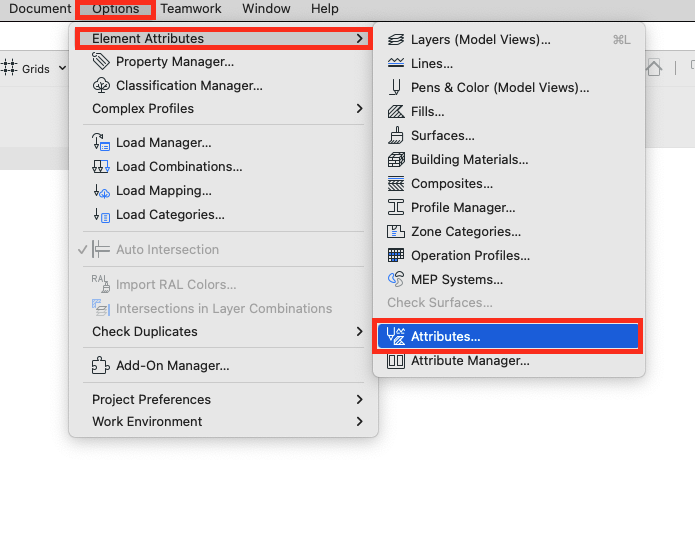This screenshot has height=540, width=695.
Task: Click the Classification Manager tree icon
Action: [101, 85]
